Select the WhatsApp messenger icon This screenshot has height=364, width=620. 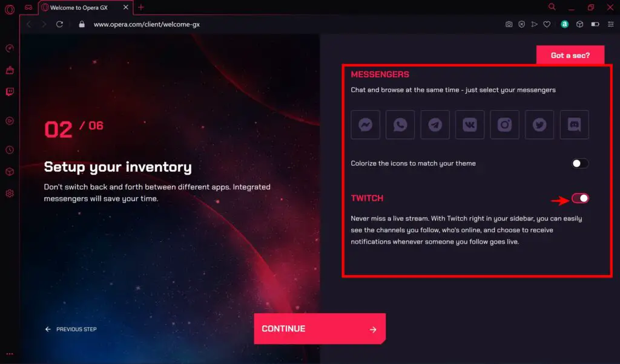coord(400,125)
